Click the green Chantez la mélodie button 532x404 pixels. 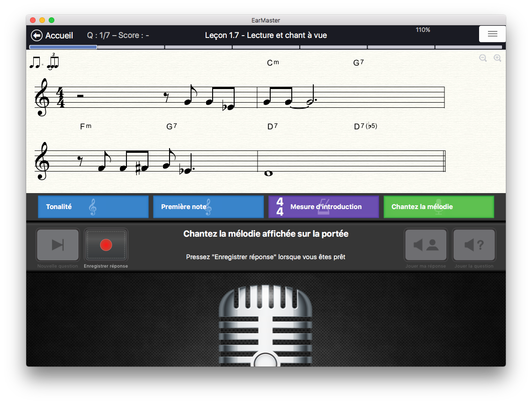[438, 207]
